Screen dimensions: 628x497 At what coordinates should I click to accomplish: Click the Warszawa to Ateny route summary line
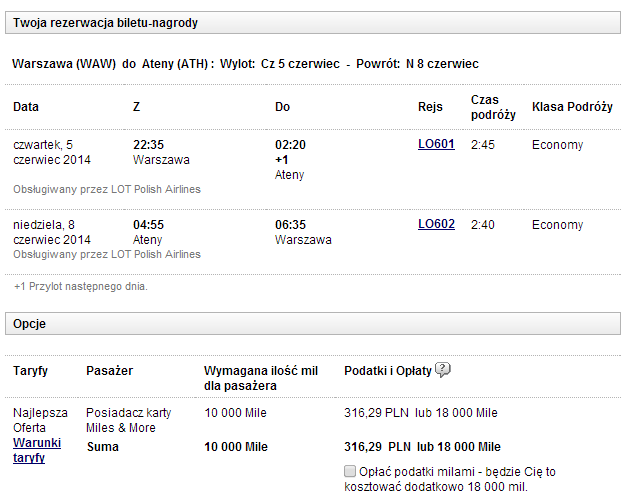(x=245, y=64)
